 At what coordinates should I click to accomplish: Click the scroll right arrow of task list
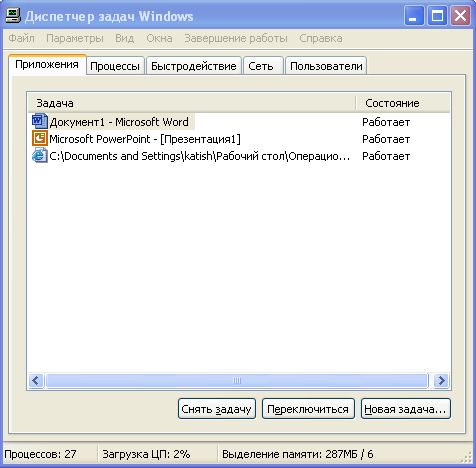pyautogui.click(x=442, y=380)
